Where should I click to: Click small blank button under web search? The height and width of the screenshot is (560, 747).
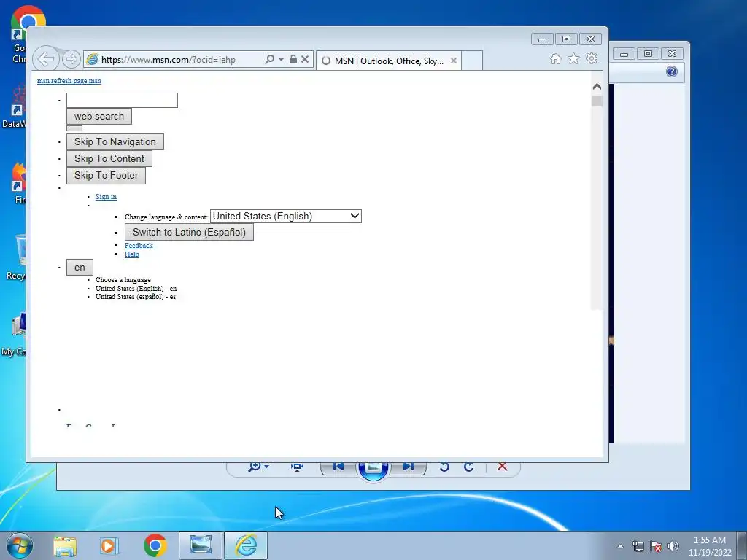pyautogui.click(x=74, y=128)
